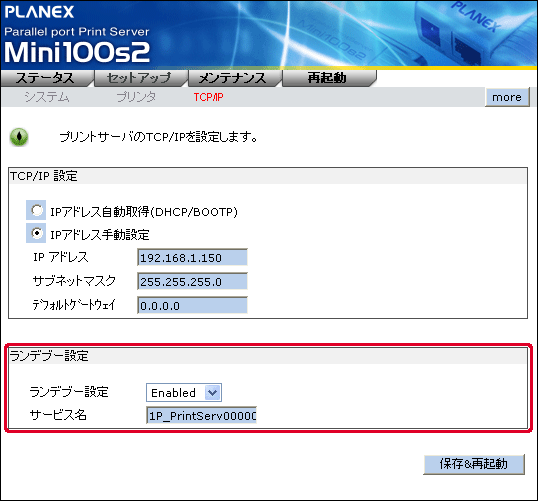The width and height of the screenshot is (538, 501).
Task: Click the IP アドレス field with 192.168.1.150
Action: click(x=192, y=257)
